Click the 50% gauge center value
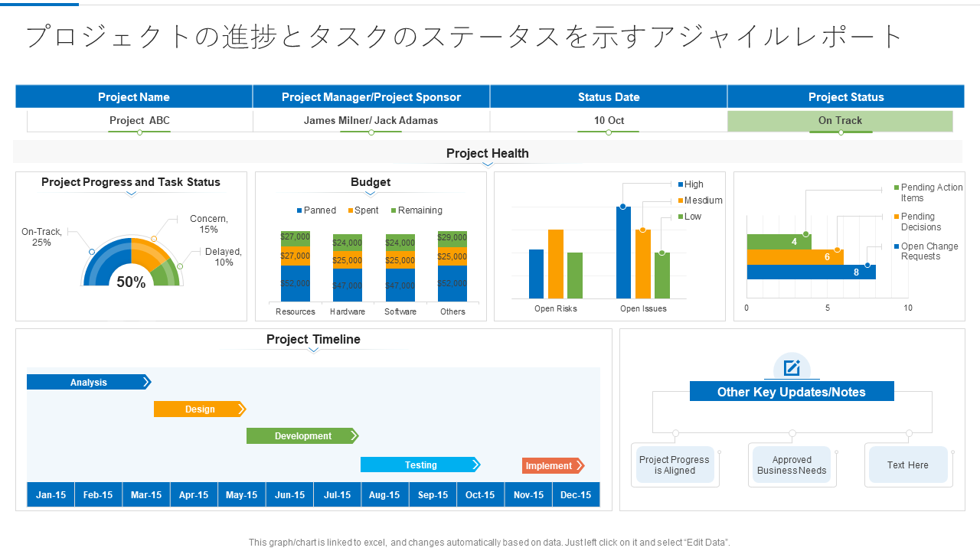Screen dimensions: 980x551 tap(131, 282)
